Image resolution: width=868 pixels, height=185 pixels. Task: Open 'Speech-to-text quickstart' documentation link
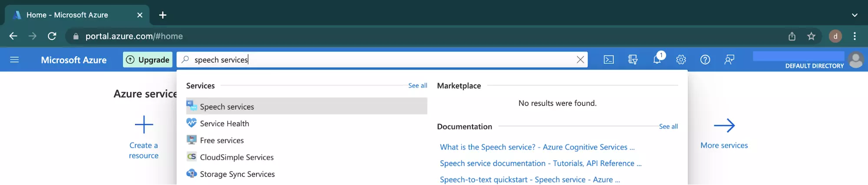coord(530,180)
